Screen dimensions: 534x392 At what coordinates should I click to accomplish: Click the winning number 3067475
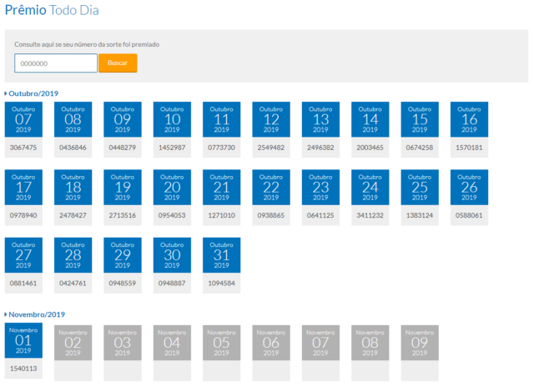point(23,148)
